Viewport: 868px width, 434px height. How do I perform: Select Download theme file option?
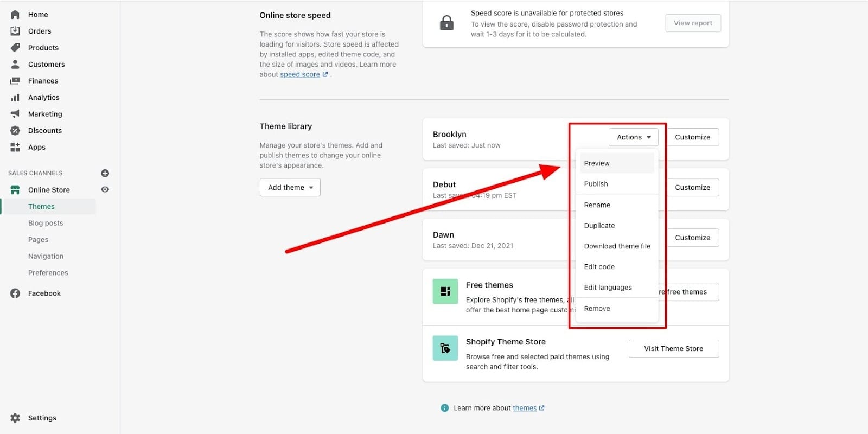pos(617,246)
